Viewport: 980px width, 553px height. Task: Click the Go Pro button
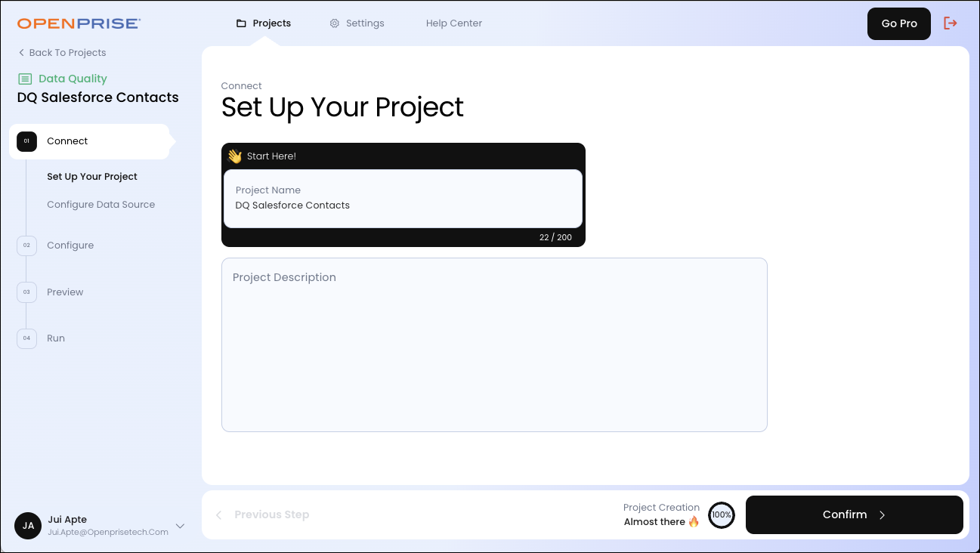tap(899, 23)
